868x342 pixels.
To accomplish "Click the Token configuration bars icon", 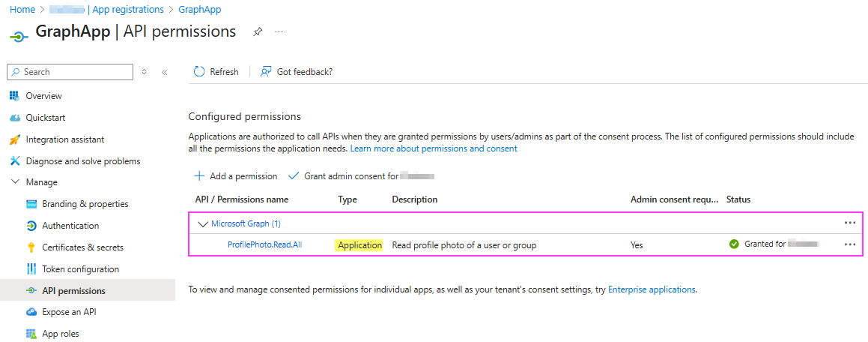I will [x=31, y=268].
